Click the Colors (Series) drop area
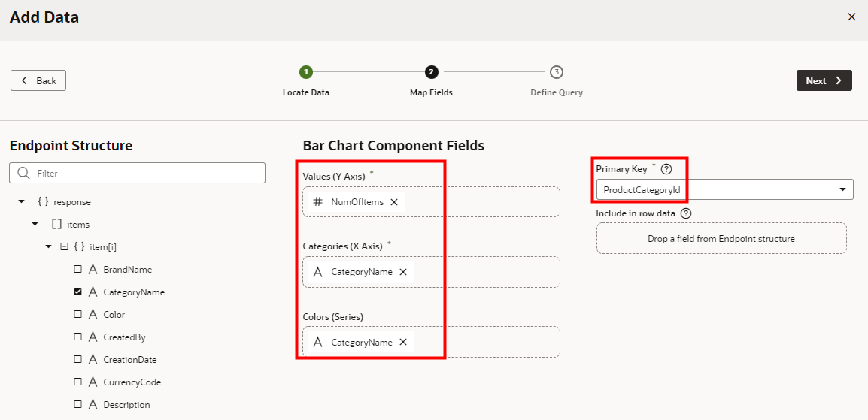The width and height of the screenshot is (868, 420). click(x=431, y=342)
